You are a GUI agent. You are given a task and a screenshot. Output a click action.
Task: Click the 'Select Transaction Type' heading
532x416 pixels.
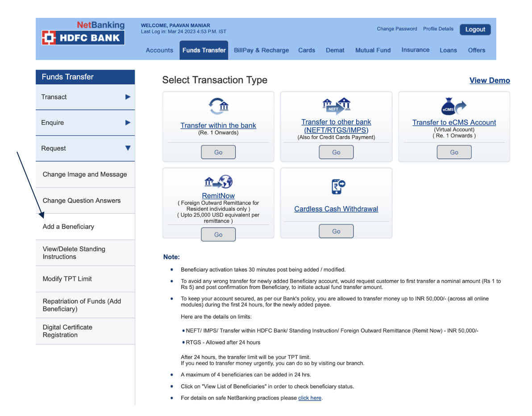pyautogui.click(x=215, y=80)
